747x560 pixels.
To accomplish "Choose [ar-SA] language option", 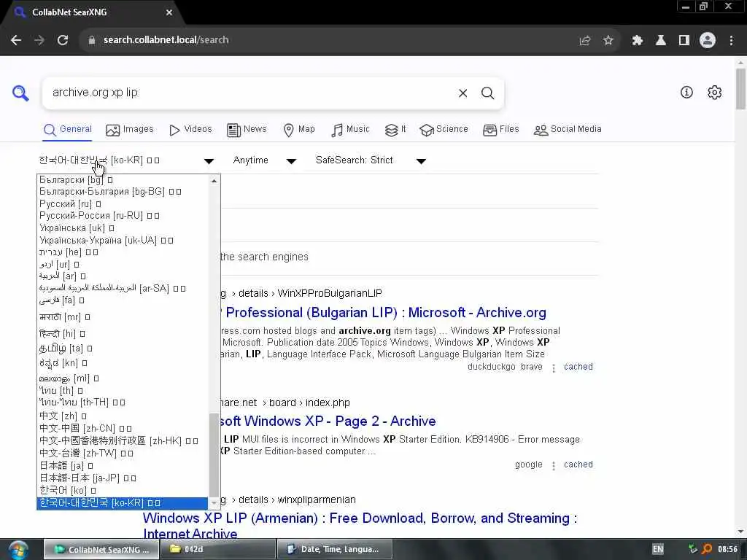I will point(123,289).
